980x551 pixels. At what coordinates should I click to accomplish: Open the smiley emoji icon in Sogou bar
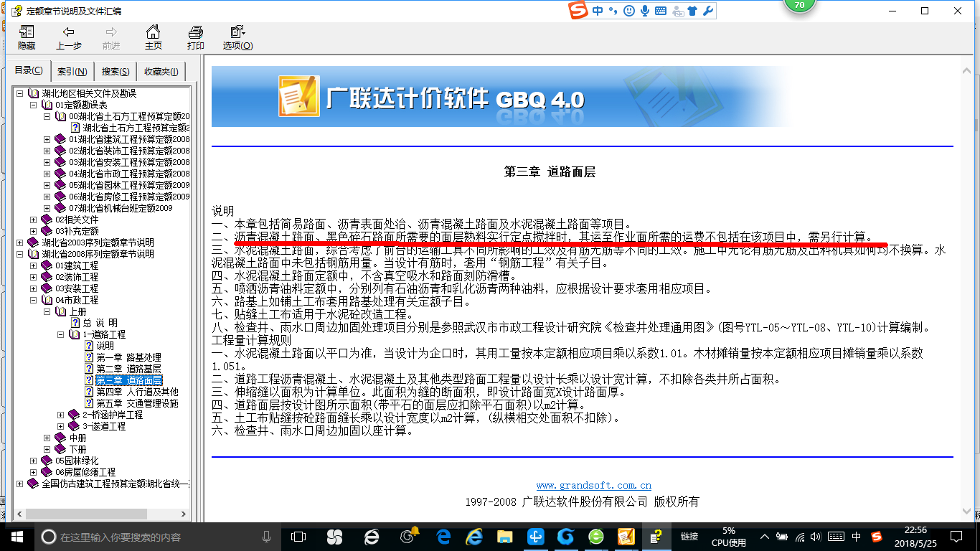[629, 11]
